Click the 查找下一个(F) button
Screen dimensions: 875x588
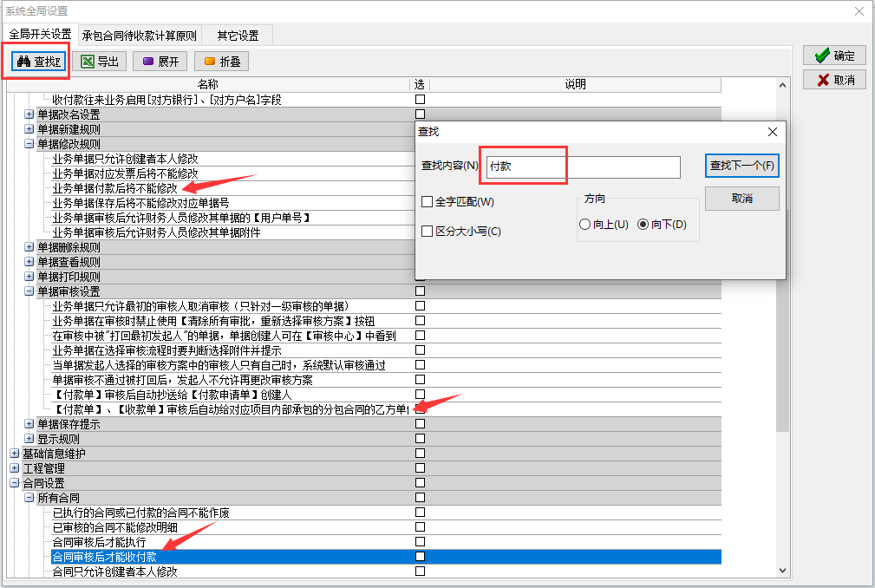coord(741,166)
